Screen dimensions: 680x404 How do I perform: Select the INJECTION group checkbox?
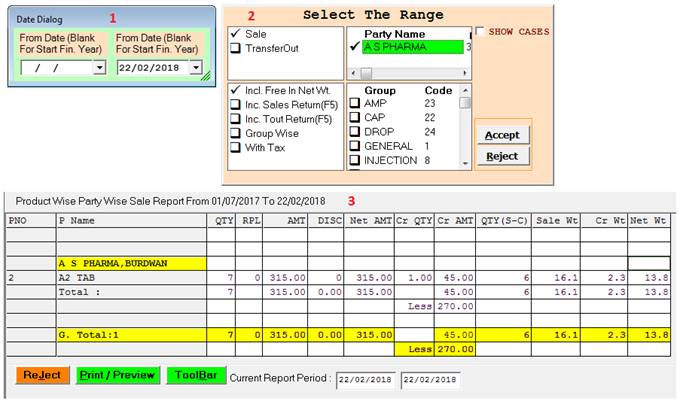[x=354, y=160]
